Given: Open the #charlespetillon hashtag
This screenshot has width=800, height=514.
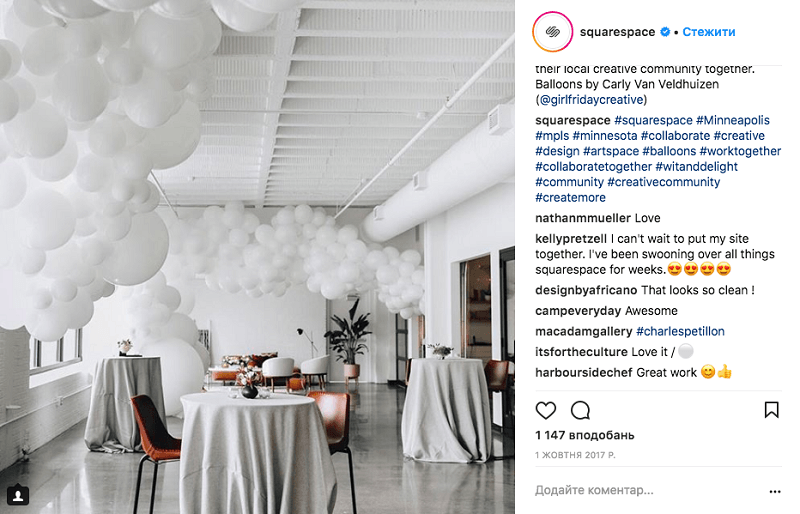Looking at the screenshot, I should [680, 331].
